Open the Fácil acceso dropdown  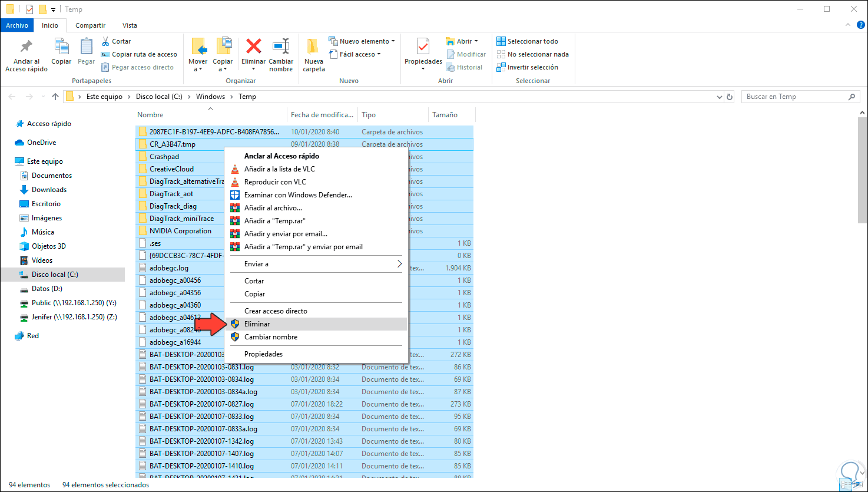tap(355, 54)
